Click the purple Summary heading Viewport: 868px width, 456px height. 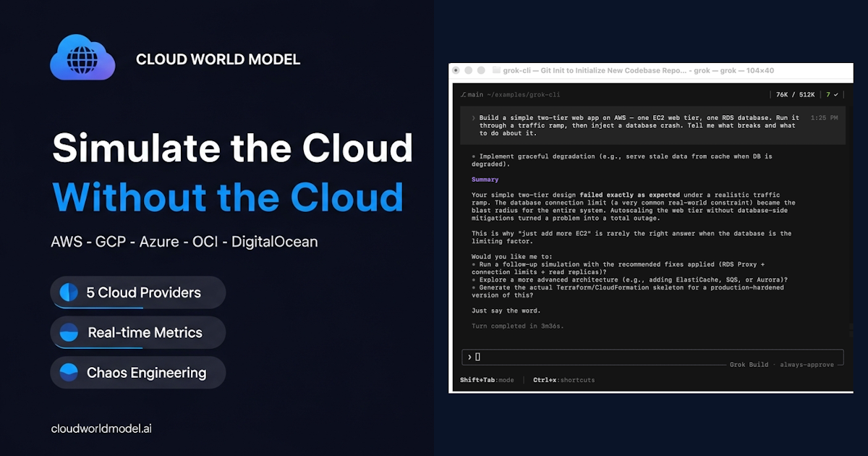tap(485, 180)
